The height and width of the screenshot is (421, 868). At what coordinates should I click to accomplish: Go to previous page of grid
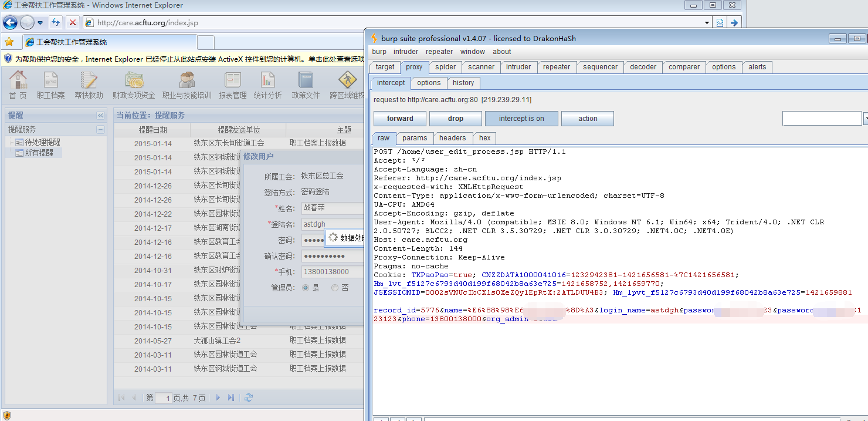tap(134, 398)
